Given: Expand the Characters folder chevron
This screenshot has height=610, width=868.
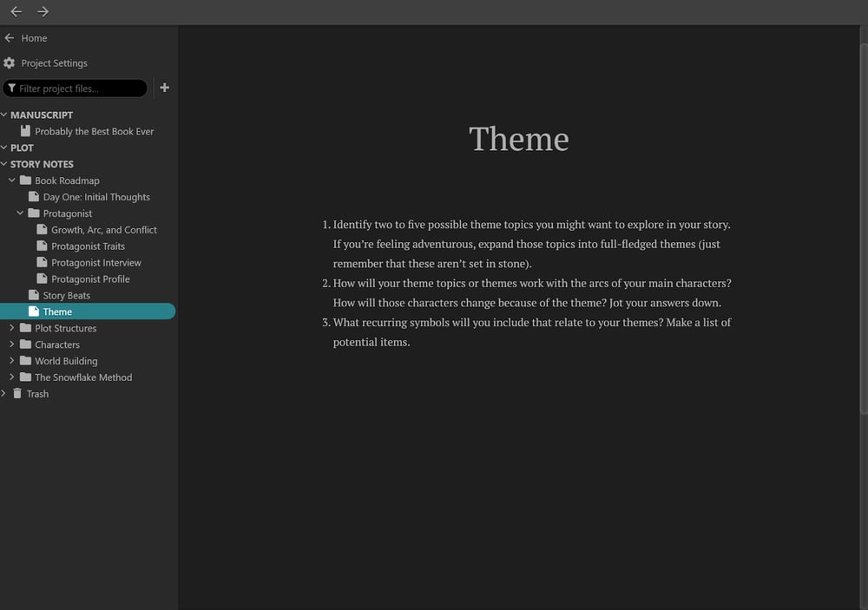Looking at the screenshot, I should pyautogui.click(x=11, y=344).
